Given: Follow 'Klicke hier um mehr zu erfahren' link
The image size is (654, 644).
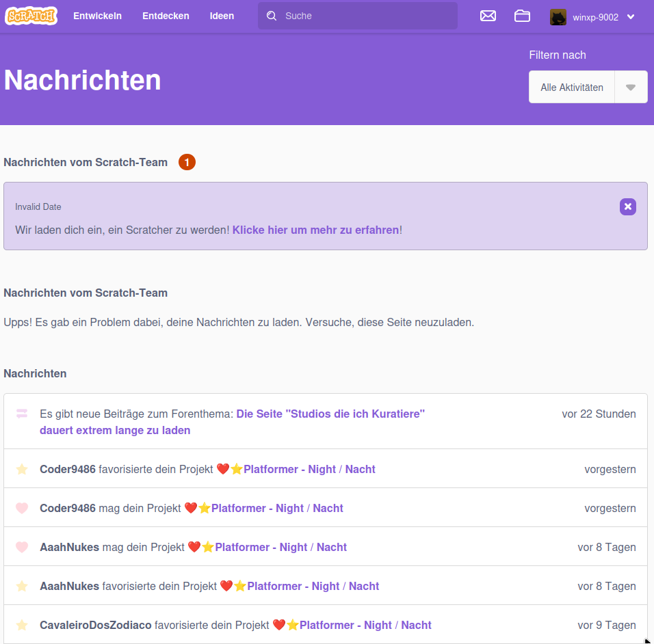Looking at the screenshot, I should tap(315, 230).
